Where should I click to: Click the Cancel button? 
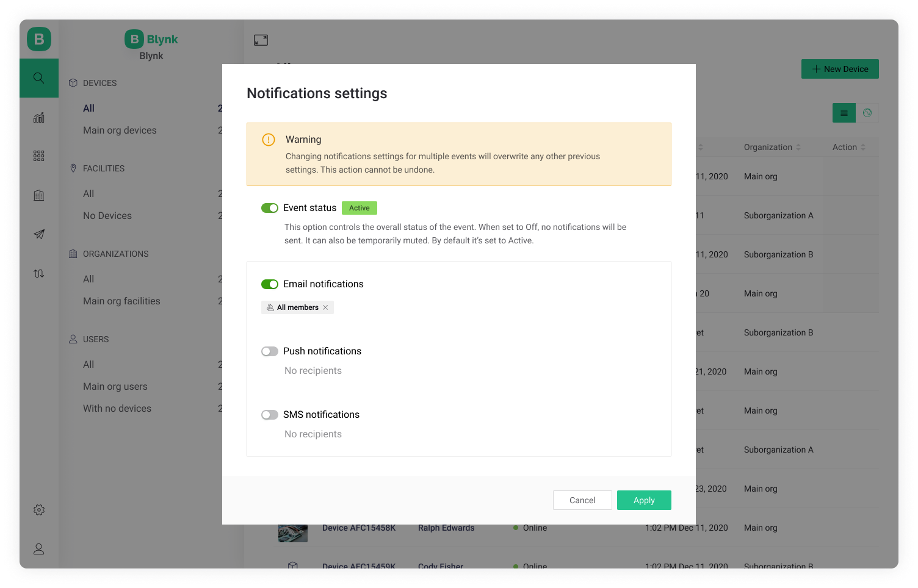(582, 500)
